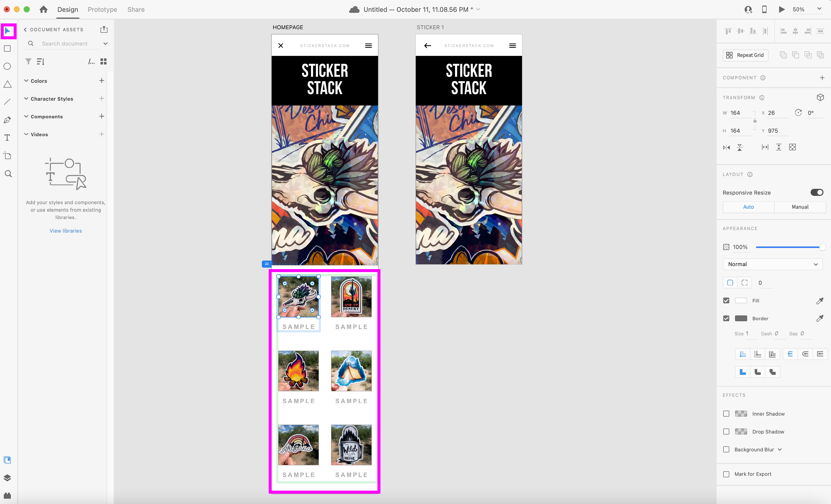Click the Desktop Preview play button

781,9
